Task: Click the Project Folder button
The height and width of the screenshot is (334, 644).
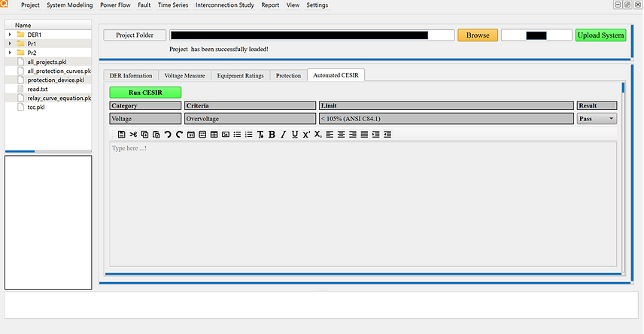Action: click(x=135, y=35)
